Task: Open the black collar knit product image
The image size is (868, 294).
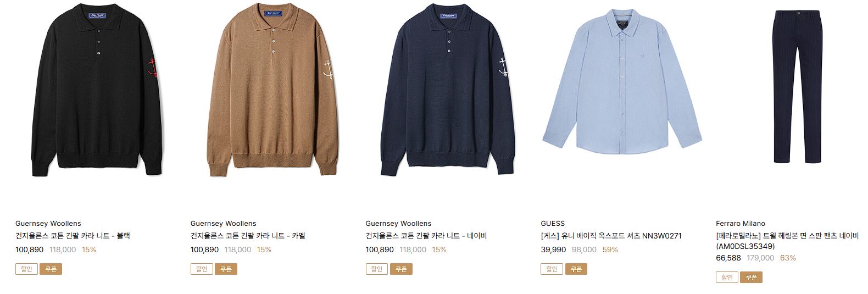Action: click(x=97, y=91)
